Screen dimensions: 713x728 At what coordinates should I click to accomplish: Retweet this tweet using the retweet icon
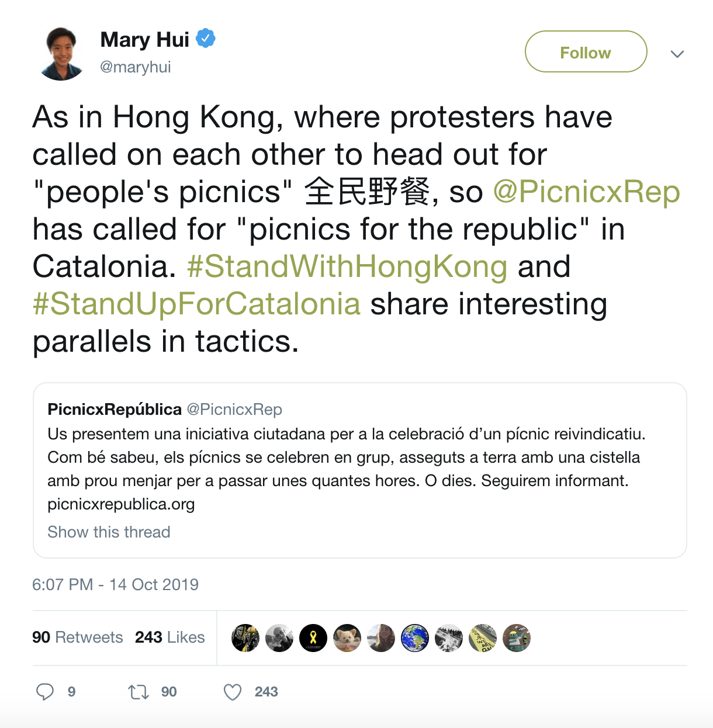[139, 692]
